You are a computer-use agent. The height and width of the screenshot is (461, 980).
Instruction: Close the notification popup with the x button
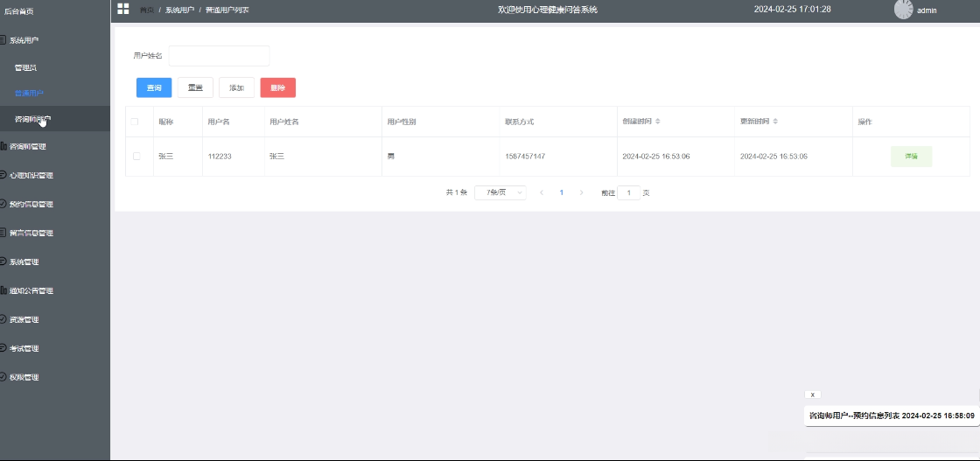[x=813, y=395]
